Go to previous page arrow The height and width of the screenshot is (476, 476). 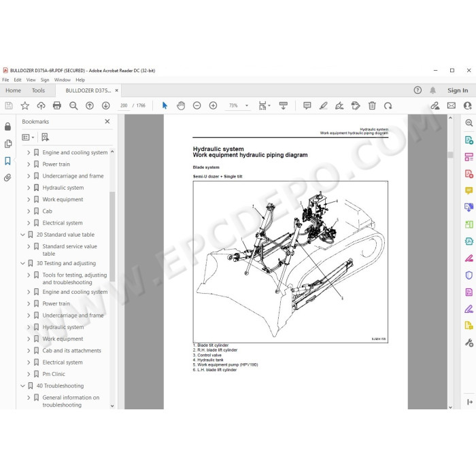(x=90, y=105)
